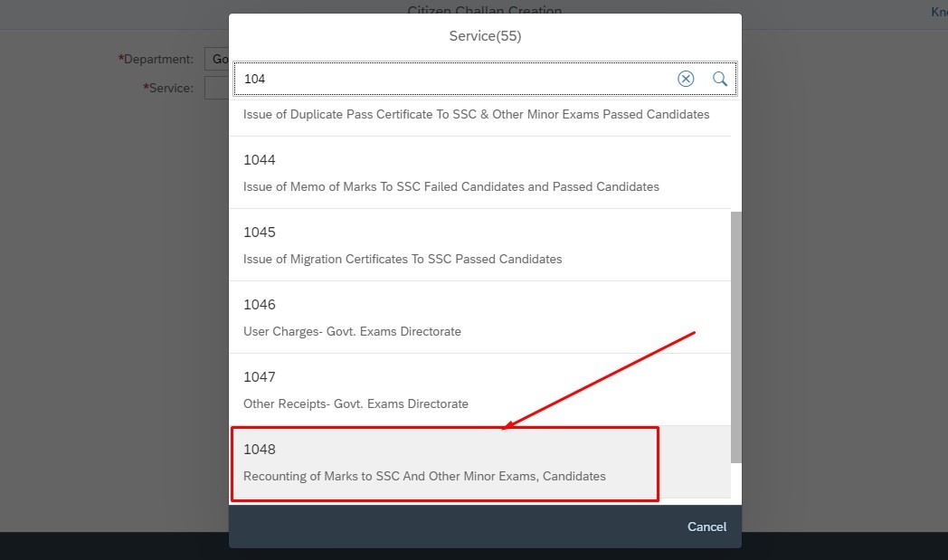Click 'Other Receipts- Govt. Exams Directorate' description
Image resolution: width=948 pixels, height=560 pixels.
click(x=355, y=404)
